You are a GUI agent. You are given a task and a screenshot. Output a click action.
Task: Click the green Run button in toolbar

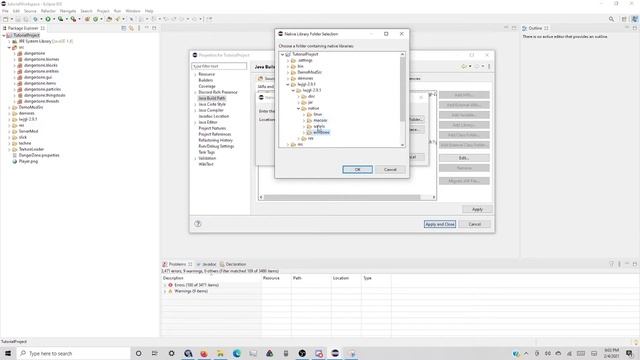click(48, 19)
